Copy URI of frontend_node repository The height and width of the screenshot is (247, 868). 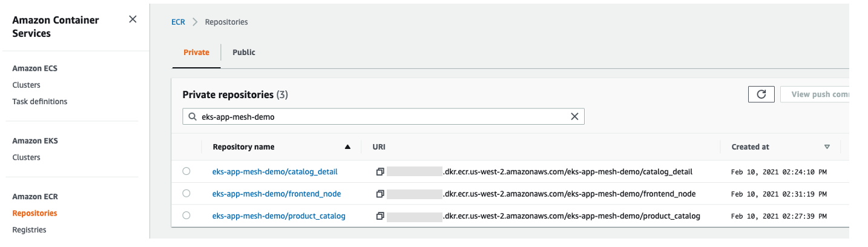coord(380,194)
